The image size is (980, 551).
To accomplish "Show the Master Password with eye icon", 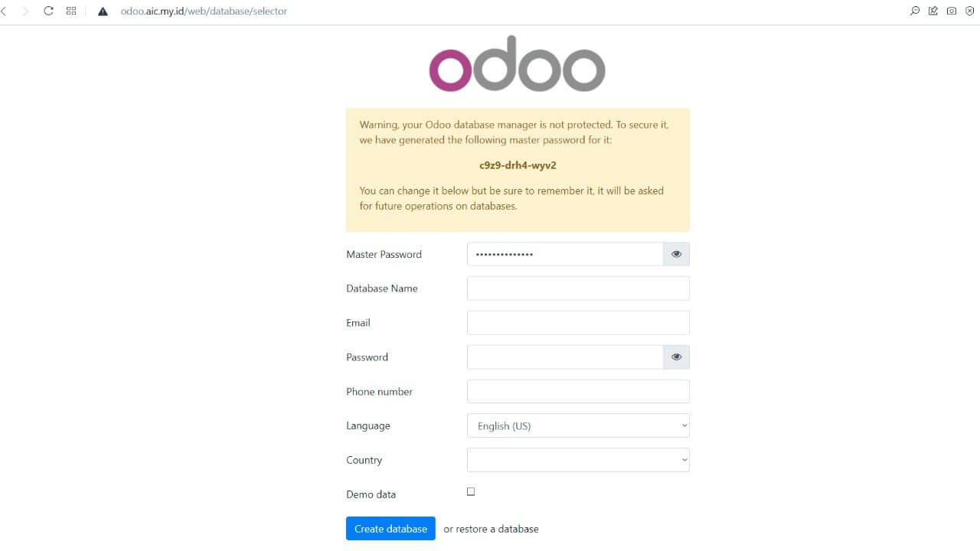I will click(676, 254).
